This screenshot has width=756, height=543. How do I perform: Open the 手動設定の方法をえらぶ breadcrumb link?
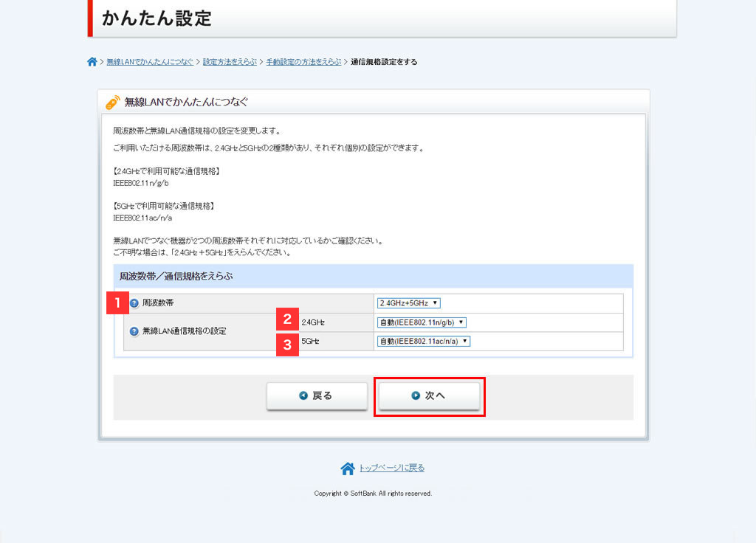click(303, 62)
